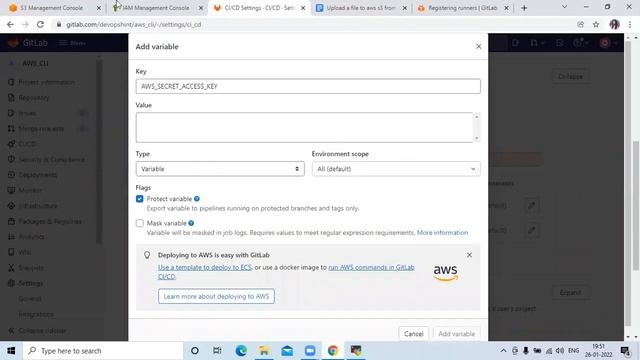
Task: Open the More information link
Action: click(x=442, y=233)
